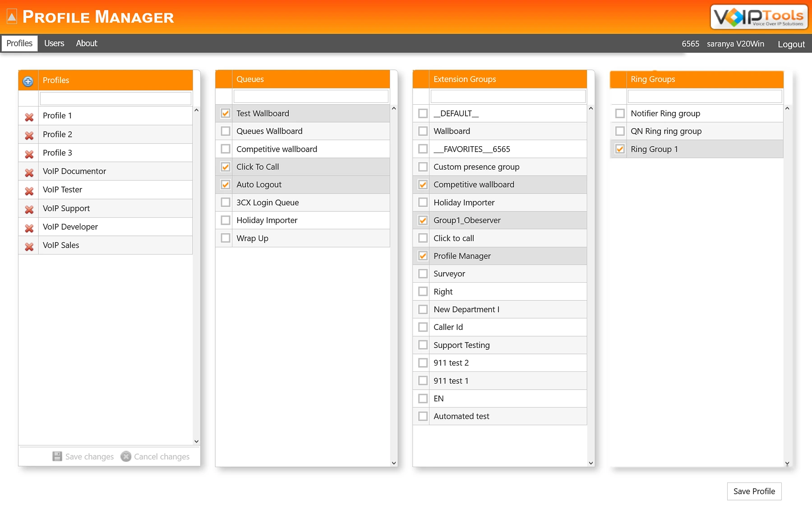
Task: Click the Save changes label in Profiles panel
Action: pos(89,457)
